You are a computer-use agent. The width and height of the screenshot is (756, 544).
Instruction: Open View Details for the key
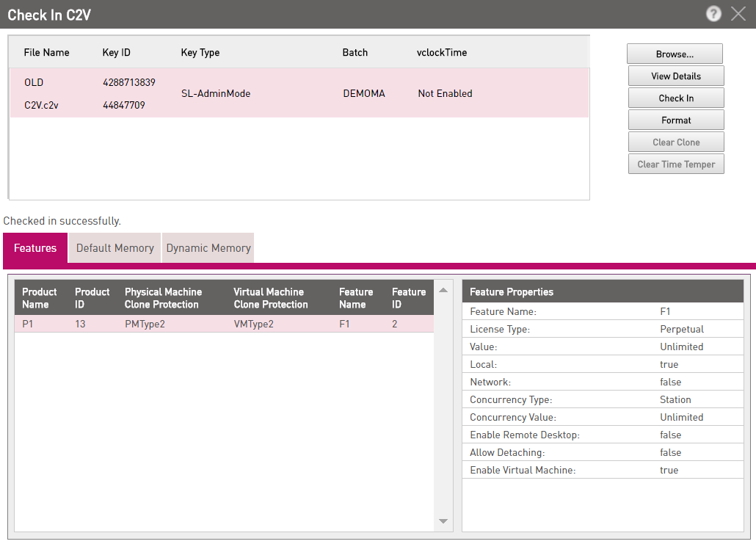coord(676,76)
